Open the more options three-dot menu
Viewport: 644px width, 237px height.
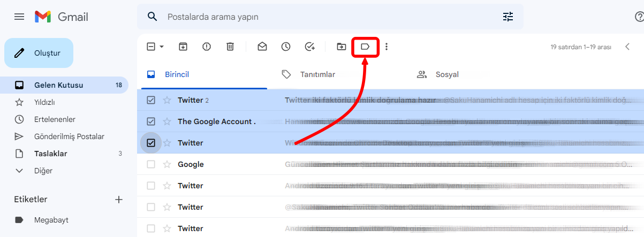click(x=387, y=47)
